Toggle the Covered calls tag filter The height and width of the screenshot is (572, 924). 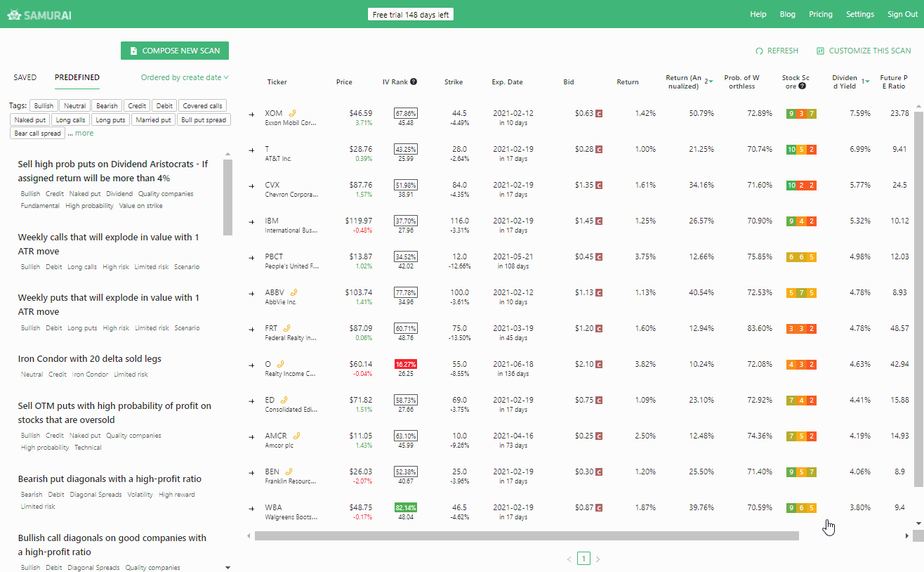tap(202, 106)
